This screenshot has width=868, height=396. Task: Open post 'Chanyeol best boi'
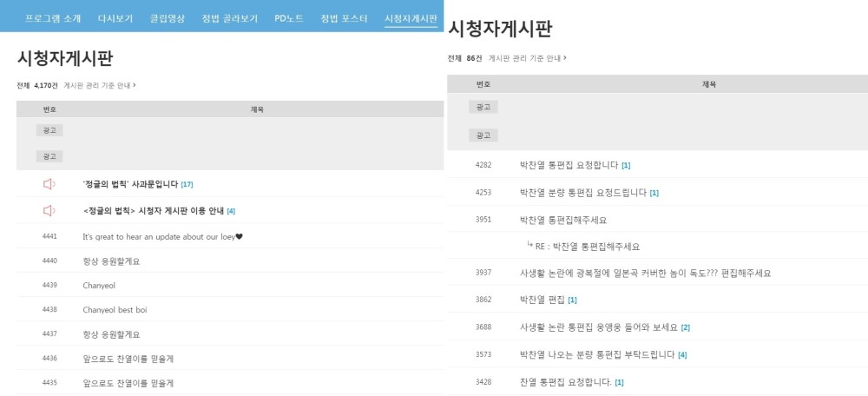coord(115,310)
